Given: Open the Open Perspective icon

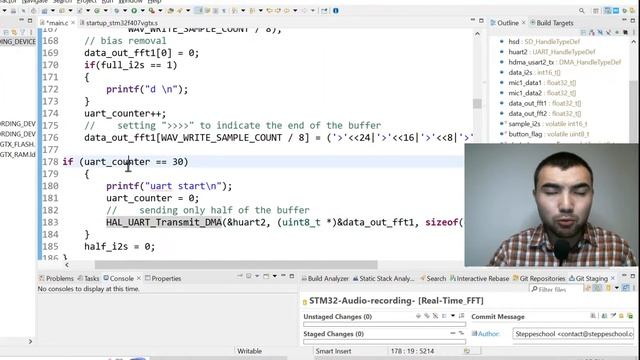Looking at the screenshot, I should [x=596, y=11].
